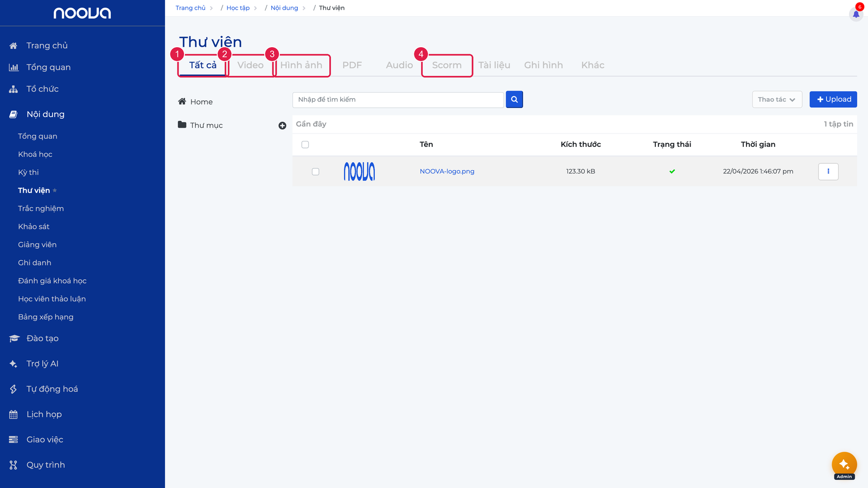868x488 pixels.
Task: Click the Tự động hoá lightning icon
Action: tap(14, 389)
